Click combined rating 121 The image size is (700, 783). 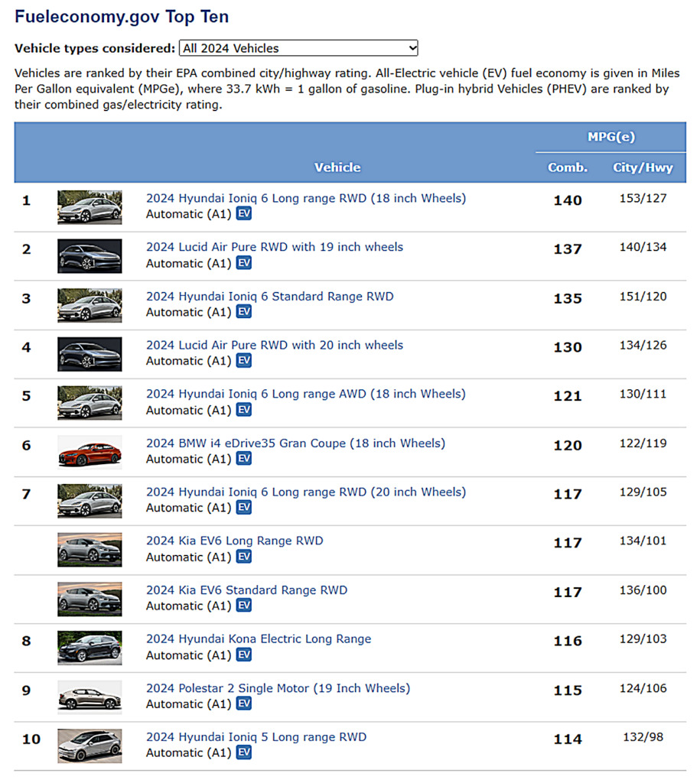click(x=568, y=396)
